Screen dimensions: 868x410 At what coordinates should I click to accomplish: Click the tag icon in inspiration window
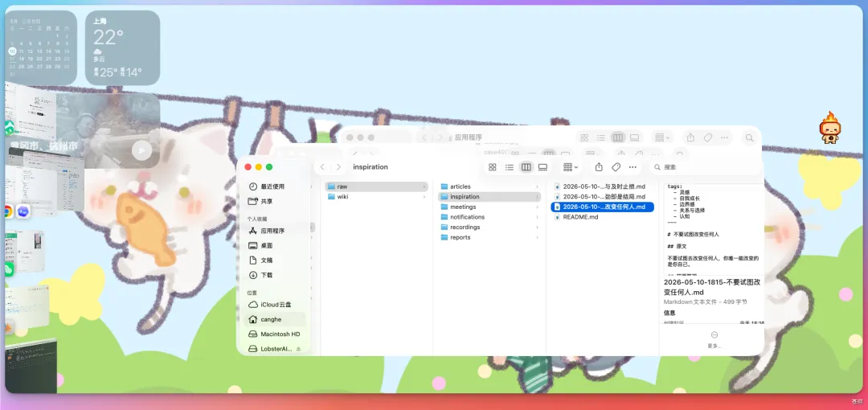click(x=616, y=166)
